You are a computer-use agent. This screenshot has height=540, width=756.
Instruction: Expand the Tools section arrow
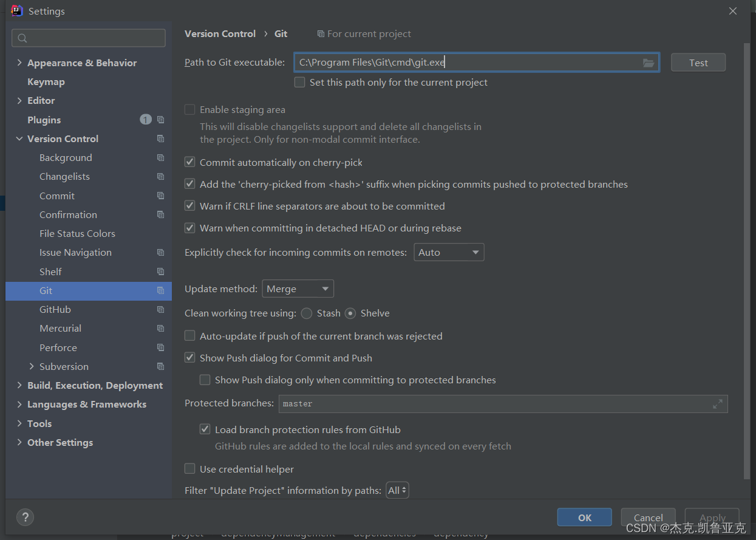19,423
